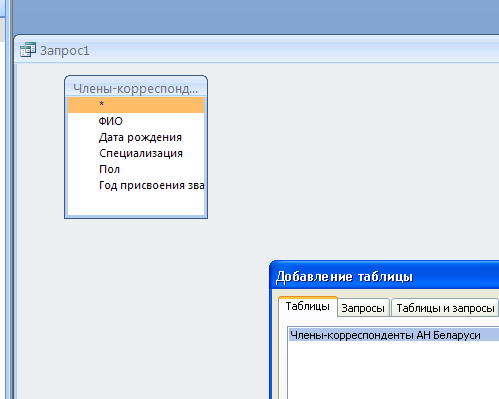Switch to the Таблицы tab

pos(308,306)
